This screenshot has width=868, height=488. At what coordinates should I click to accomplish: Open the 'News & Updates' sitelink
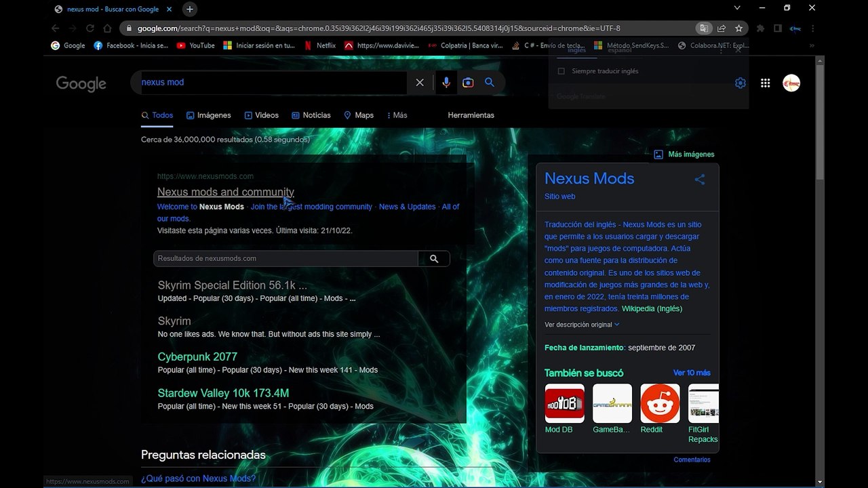(407, 207)
